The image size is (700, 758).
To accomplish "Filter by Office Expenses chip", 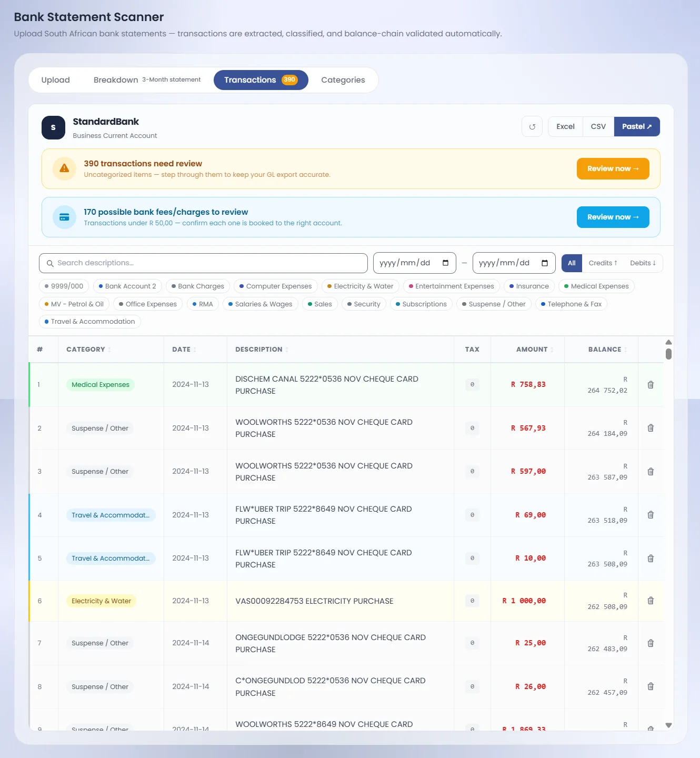I will coord(148,304).
